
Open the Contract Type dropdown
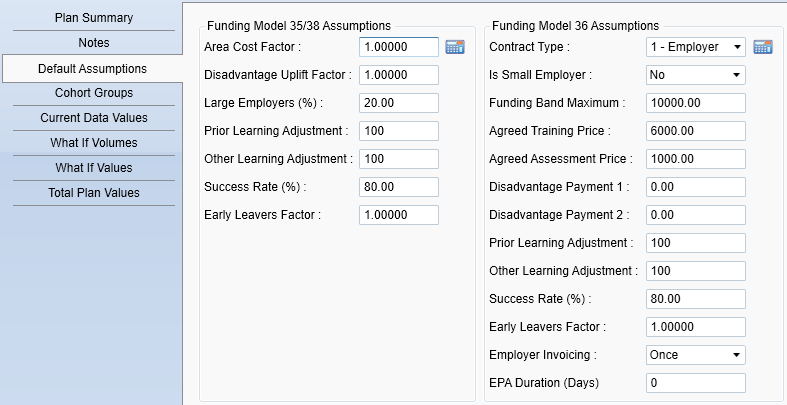696,47
